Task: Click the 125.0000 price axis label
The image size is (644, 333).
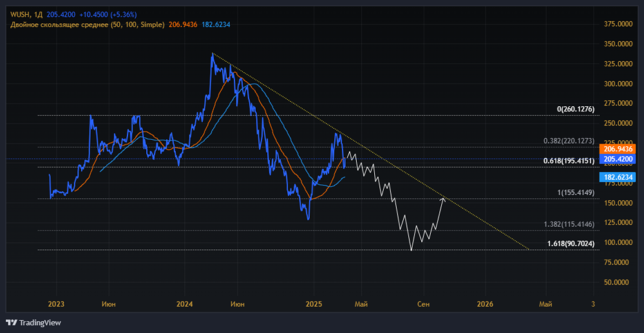Action: [x=618, y=223]
